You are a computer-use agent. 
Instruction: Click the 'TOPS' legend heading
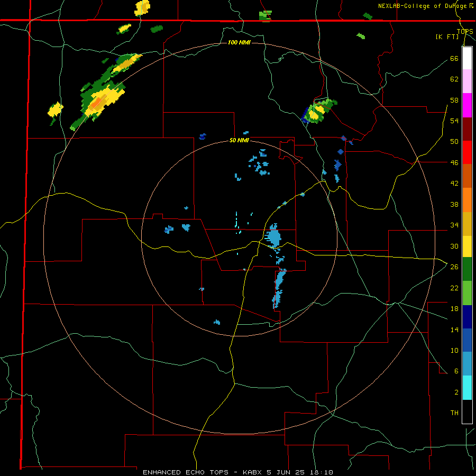click(x=465, y=32)
